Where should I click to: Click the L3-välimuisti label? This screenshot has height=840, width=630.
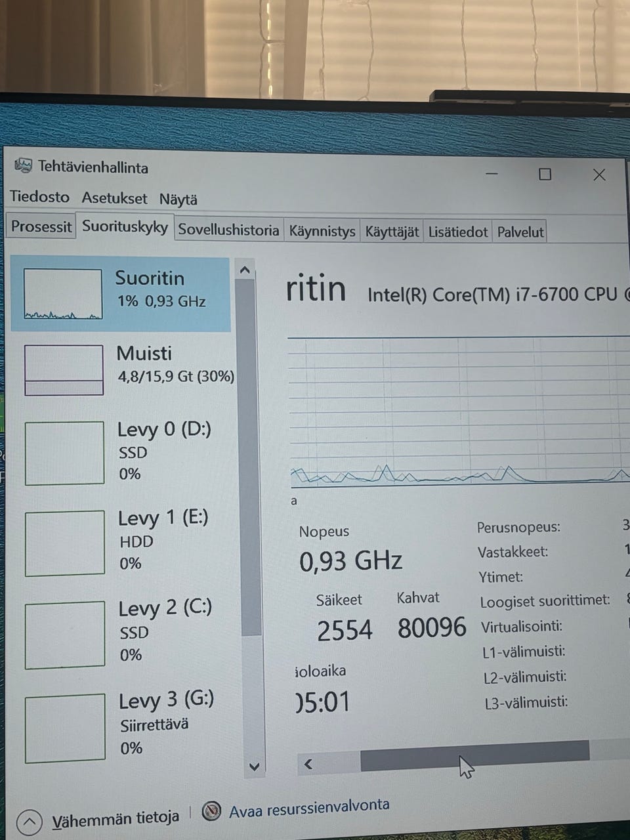tap(526, 702)
